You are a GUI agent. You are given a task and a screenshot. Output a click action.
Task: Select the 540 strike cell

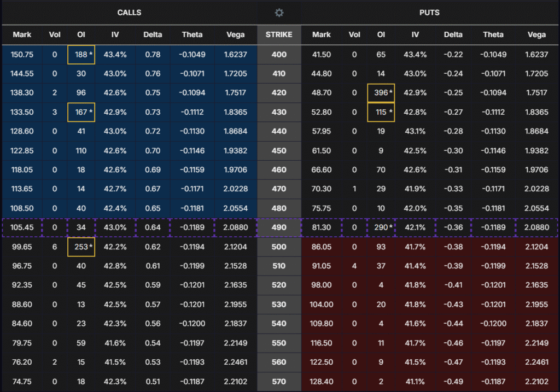coord(279,324)
